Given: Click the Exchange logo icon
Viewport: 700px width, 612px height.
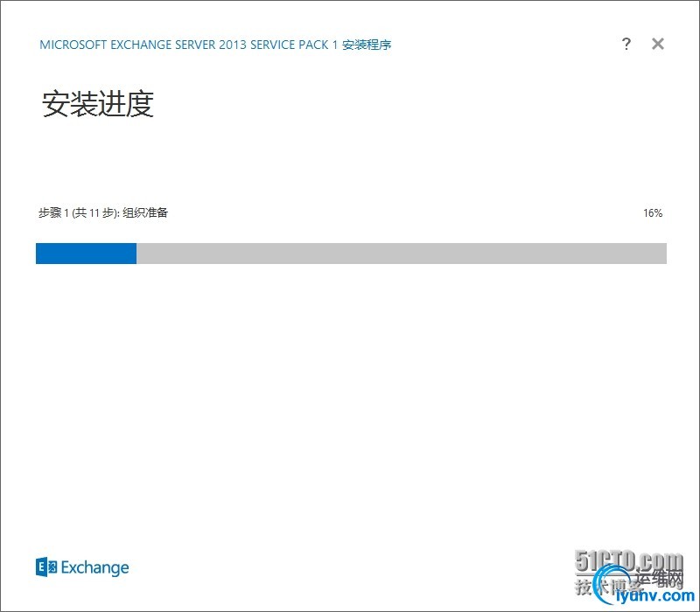Looking at the screenshot, I should pos(46,567).
